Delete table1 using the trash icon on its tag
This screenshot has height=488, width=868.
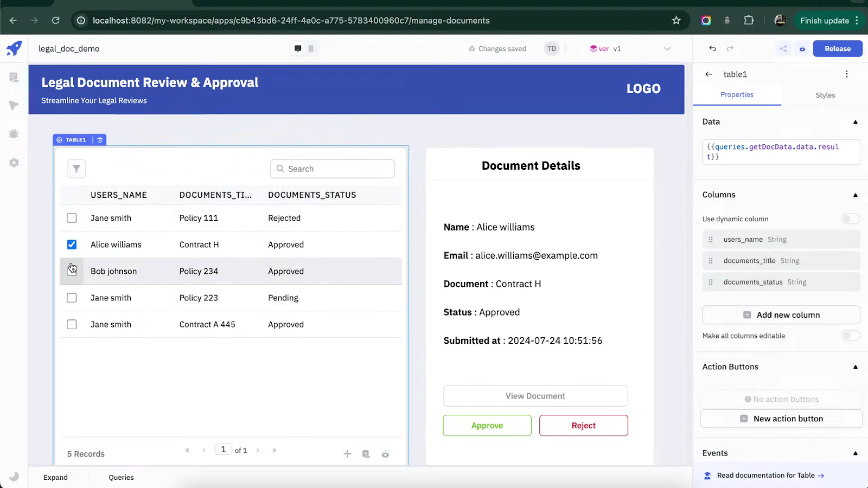click(x=100, y=140)
